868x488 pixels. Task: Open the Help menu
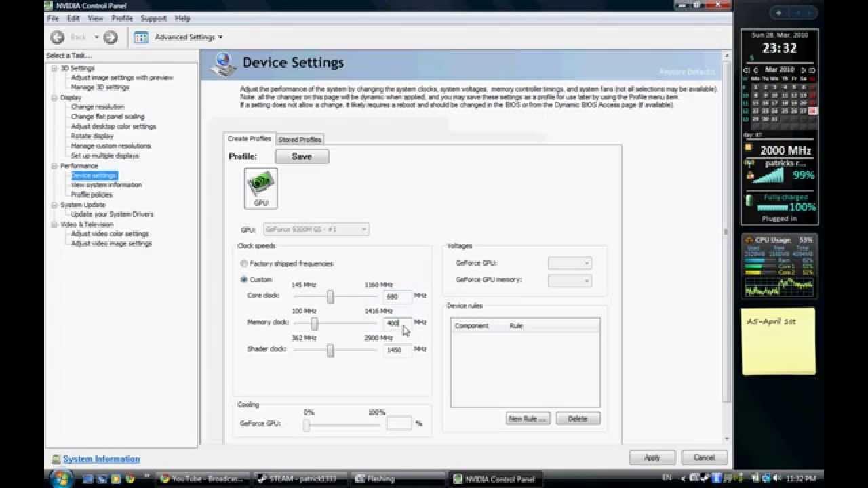click(x=182, y=18)
